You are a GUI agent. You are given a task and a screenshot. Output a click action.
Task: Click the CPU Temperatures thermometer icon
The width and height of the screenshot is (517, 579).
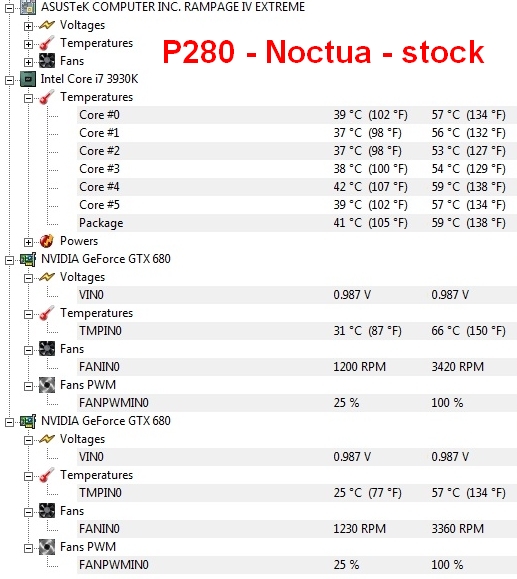click(47, 97)
